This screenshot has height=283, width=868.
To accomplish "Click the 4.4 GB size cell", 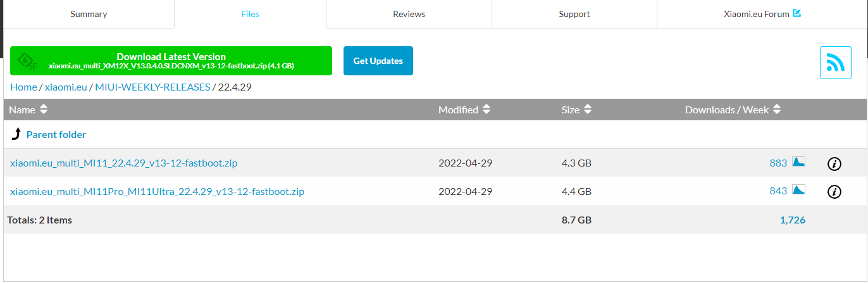I will (576, 191).
